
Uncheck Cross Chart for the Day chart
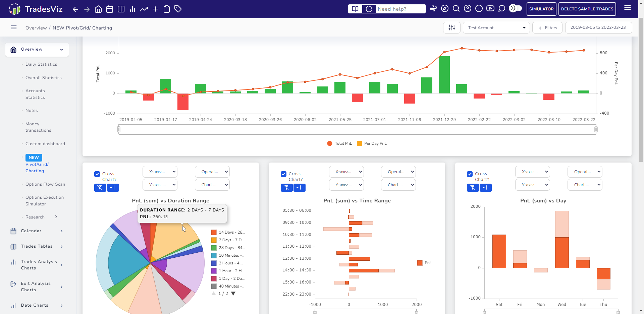coord(470,174)
